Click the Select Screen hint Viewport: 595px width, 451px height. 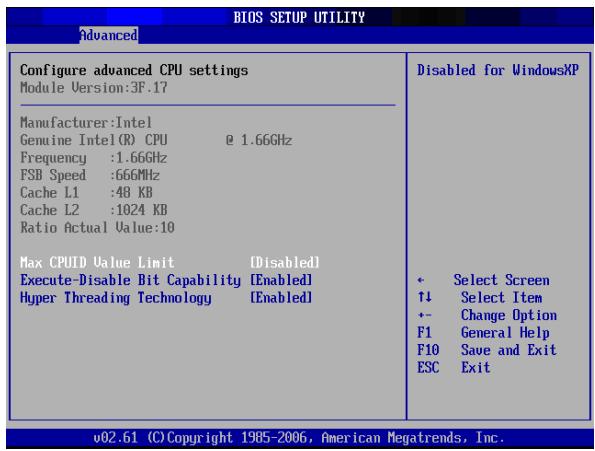501,280
